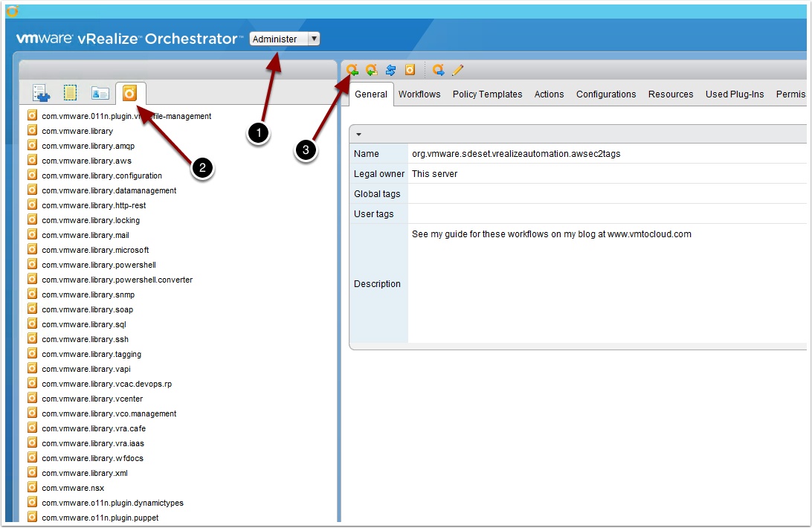
Task: Click the export package arrow icon
Action: (439, 70)
